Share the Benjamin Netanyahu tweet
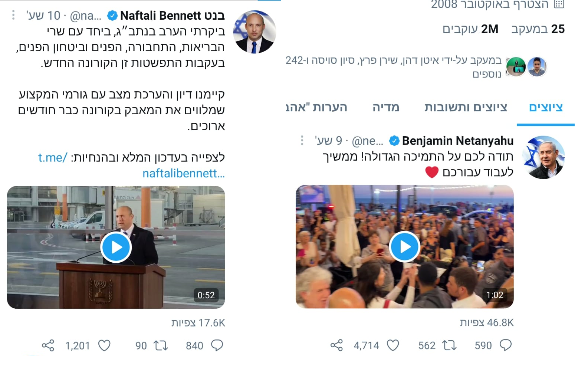588x374 pixels. pyautogui.click(x=336, y=345)
